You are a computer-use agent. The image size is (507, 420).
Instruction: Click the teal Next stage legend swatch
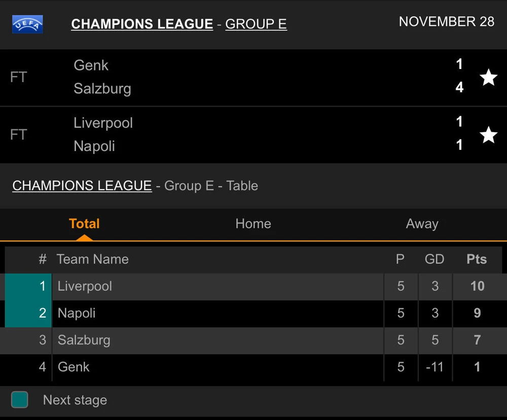pos(19,400)
